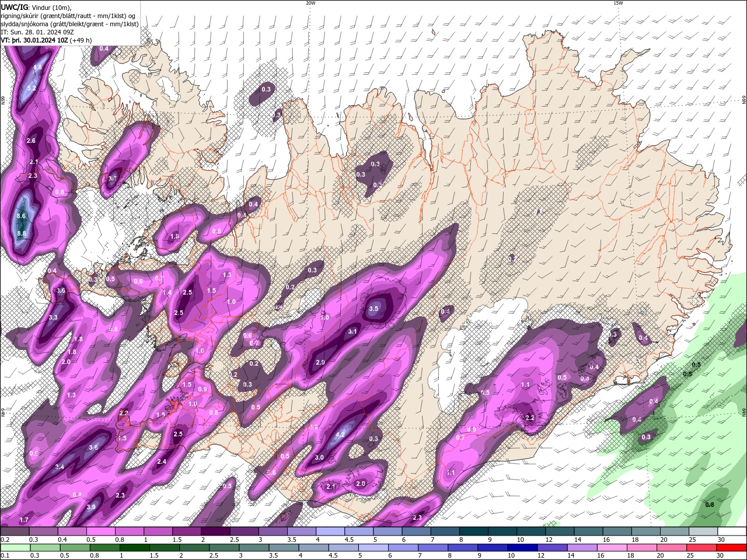The width and height of the screenshot is (747, 560).
Task: Pick the lavender swatch between 4 and 4.5, upper legend
Action: tap(330, 531)
